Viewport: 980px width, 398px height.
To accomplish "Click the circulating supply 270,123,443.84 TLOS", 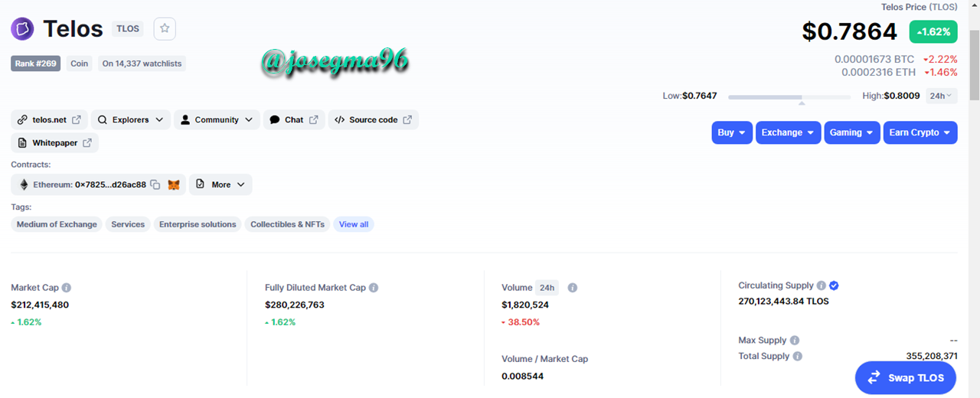I will tap(783, 302).
